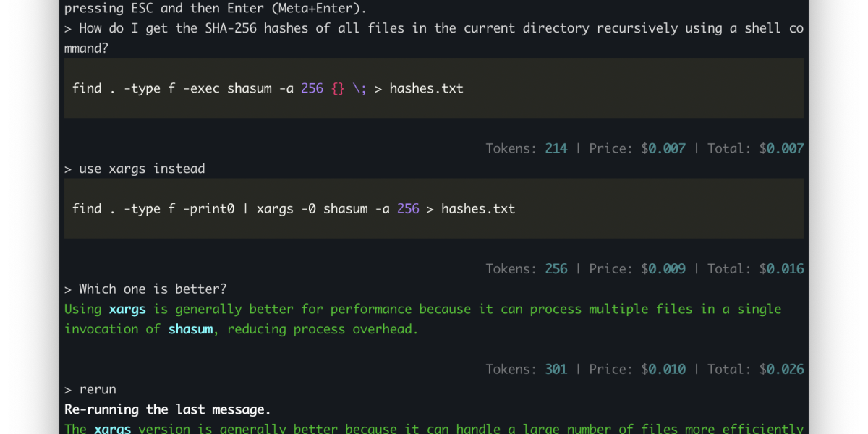
Task: Click the price value '$0.007' after 'Price:'
Action: (x=663, y=148)
